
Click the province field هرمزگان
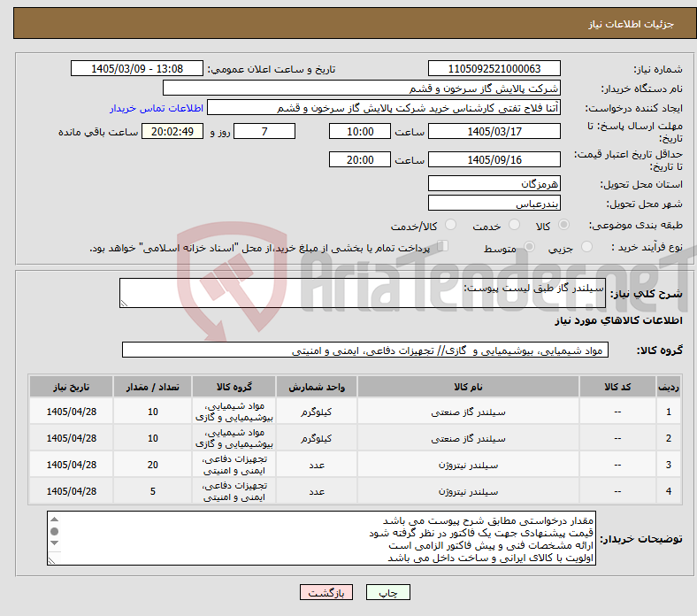pyautogui.click(x=494, y=183)
